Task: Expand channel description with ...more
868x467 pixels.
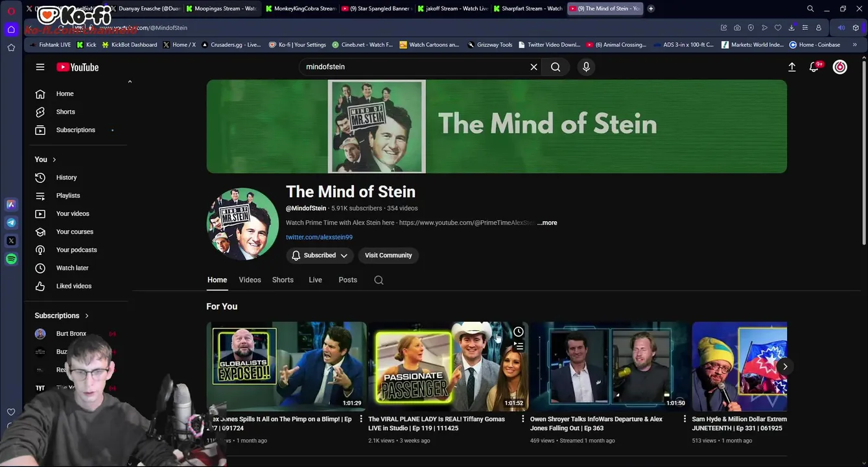Action: pos(547,222)
